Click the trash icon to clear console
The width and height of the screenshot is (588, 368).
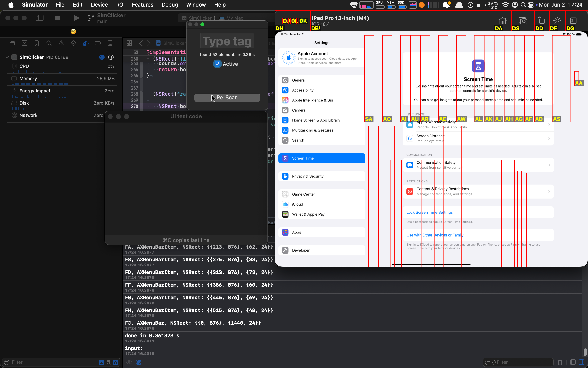[x=560, y=362]
